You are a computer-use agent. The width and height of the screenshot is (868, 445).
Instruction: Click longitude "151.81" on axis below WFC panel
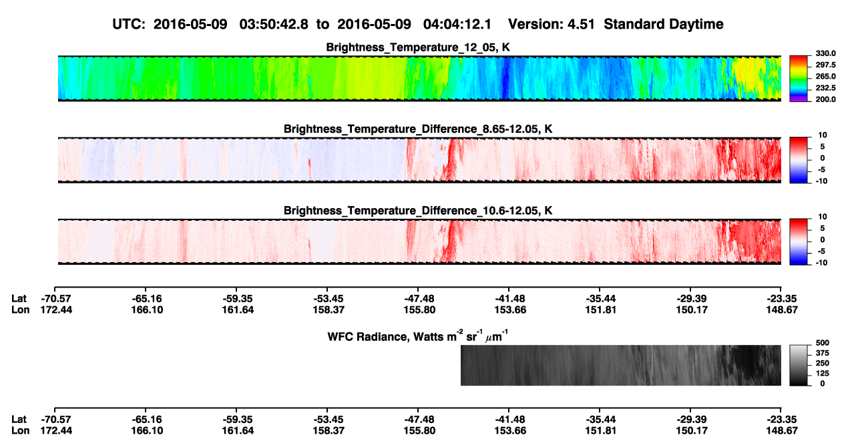coord(601,431)
